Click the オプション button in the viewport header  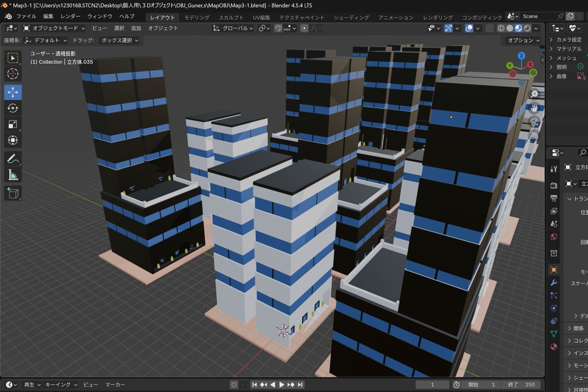click(521, 40)
